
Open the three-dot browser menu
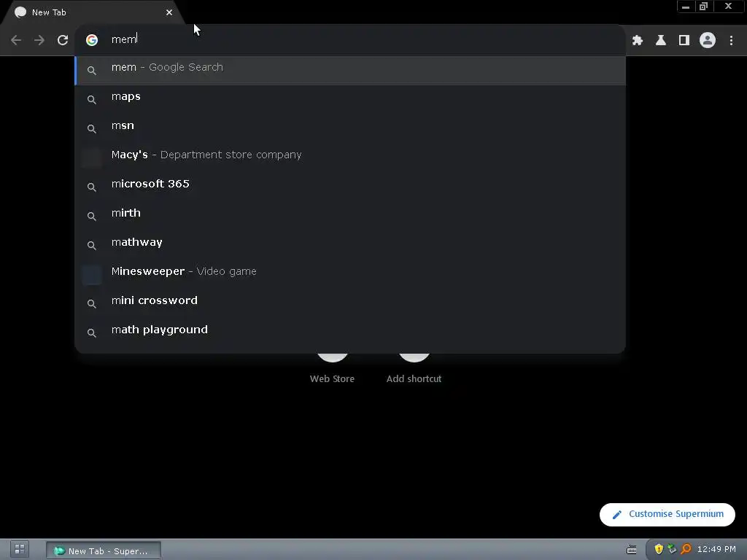click(731, 41)
